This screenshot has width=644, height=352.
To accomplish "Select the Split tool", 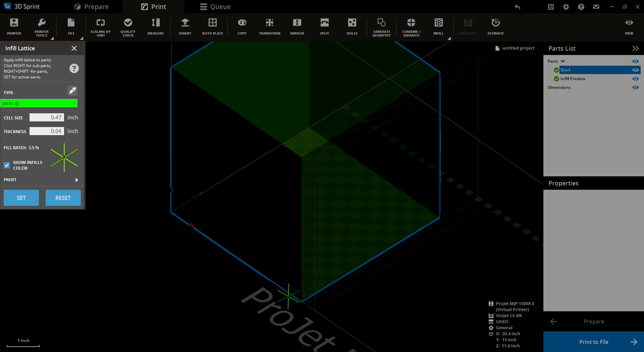I will point(324,27).
